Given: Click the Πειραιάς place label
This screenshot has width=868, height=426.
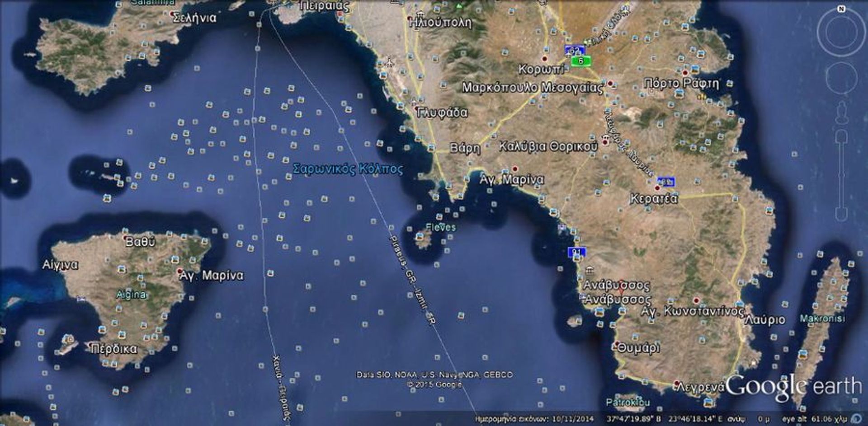Looking at the screenshot, I should tap(325, 6).
